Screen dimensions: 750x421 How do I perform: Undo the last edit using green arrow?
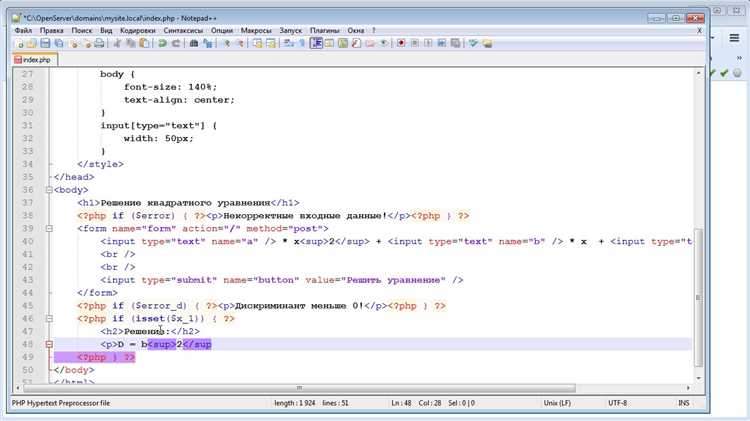pos(163,44)
